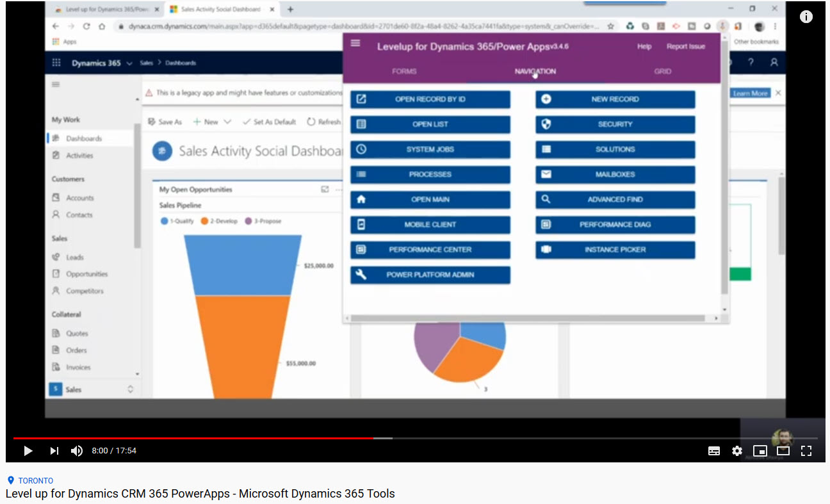Select the NAVIGATION tab in Levelup

pos(535,71)
